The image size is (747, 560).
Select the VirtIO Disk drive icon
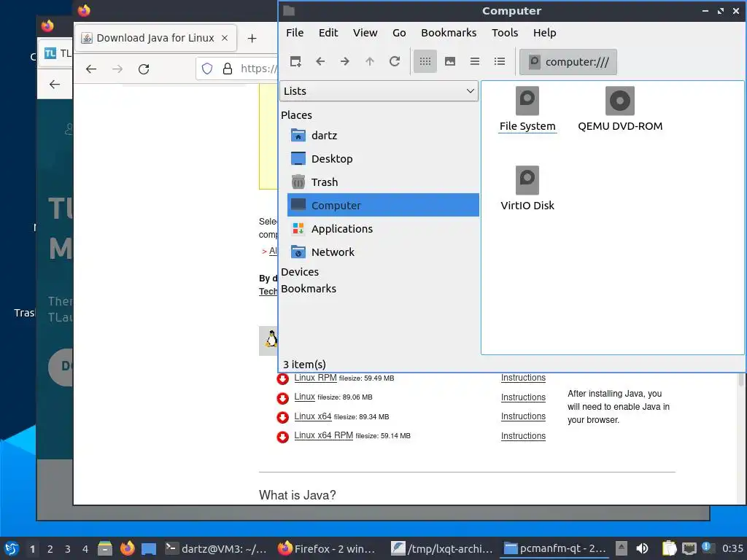pyautogui.click(x=527, y=189)
